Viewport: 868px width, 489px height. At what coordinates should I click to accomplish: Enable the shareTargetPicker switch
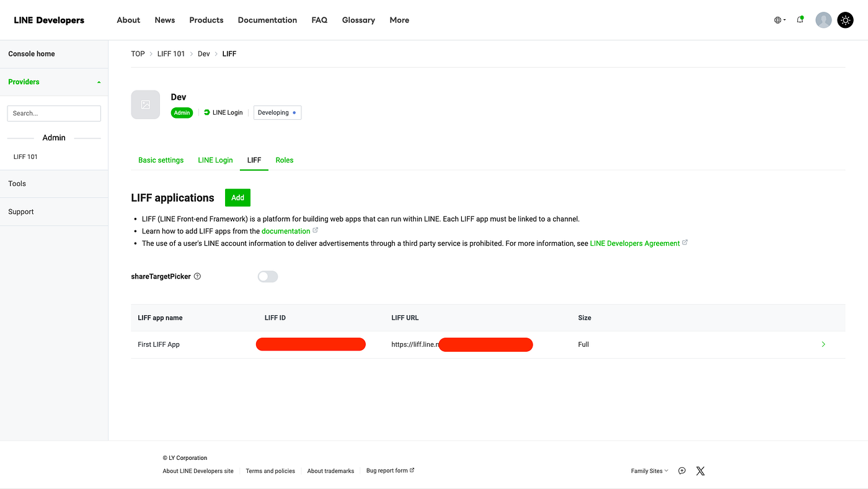point(268,277)
